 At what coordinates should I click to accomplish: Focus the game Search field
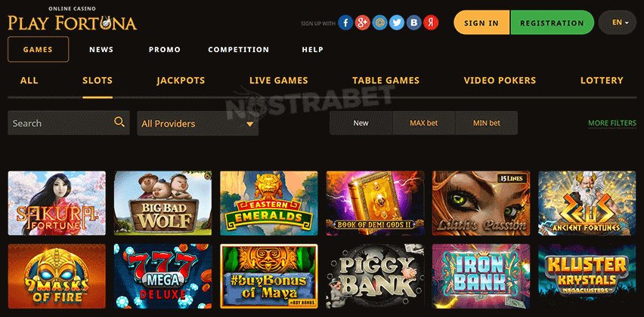coord(69,123)
